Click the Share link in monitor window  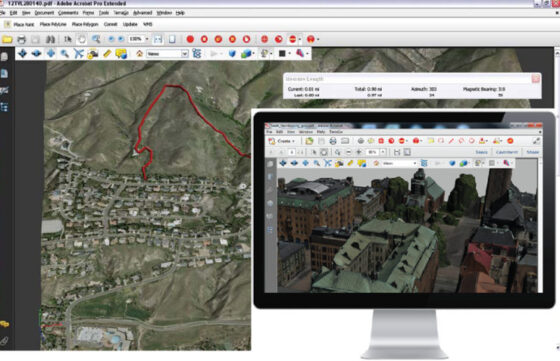[532, 152]
